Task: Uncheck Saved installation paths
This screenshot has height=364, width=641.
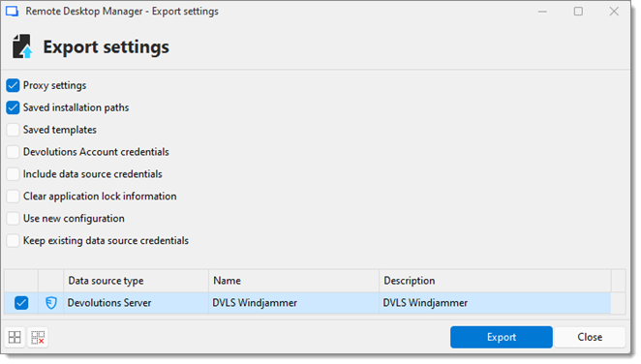Action: pos(13,107)
